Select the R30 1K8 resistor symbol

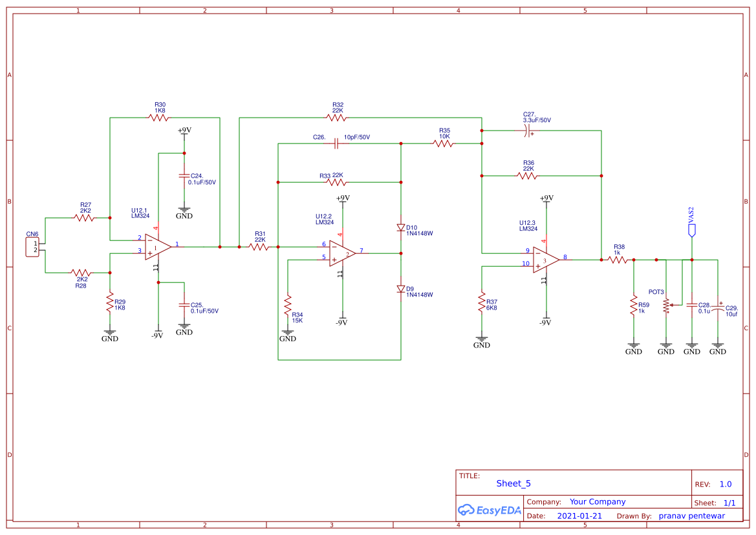point(158,118)
